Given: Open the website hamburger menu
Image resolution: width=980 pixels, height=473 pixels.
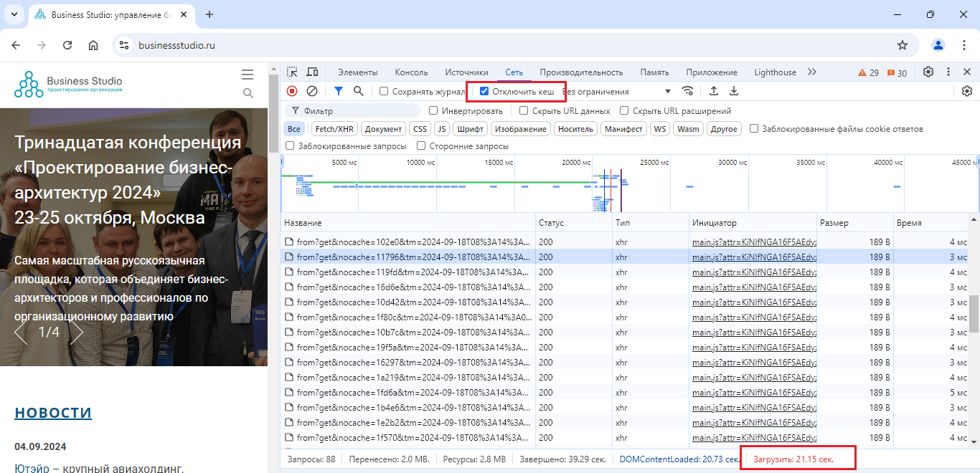Looking at the screenshot, I should [248, 75].
